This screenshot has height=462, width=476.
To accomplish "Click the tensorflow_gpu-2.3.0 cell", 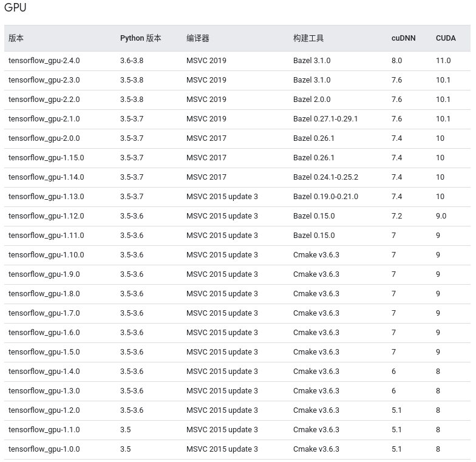I will (x=44, y=80).
